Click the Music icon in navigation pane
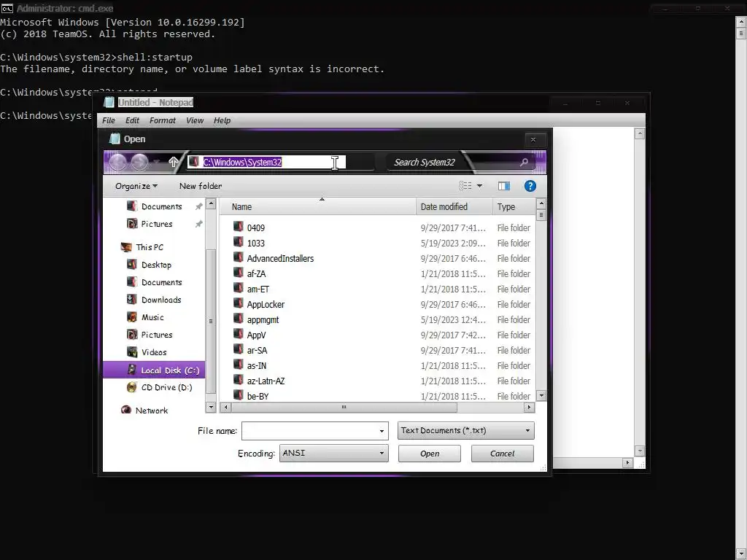 click(132, 316)
